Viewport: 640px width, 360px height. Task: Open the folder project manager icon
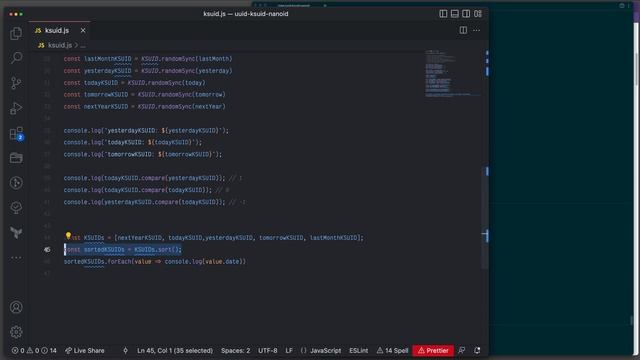16,158
